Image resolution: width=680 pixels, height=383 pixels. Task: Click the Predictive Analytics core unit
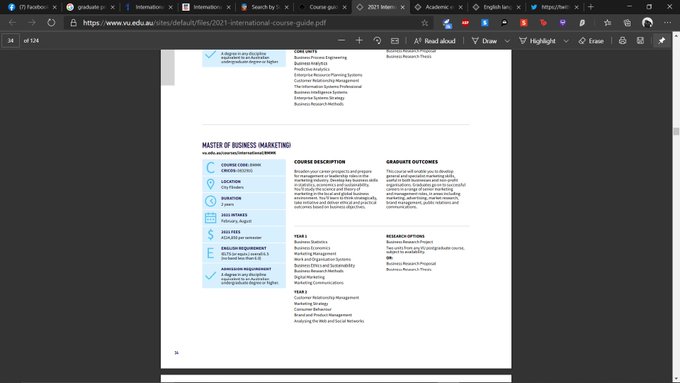click(x=312, y=69)
